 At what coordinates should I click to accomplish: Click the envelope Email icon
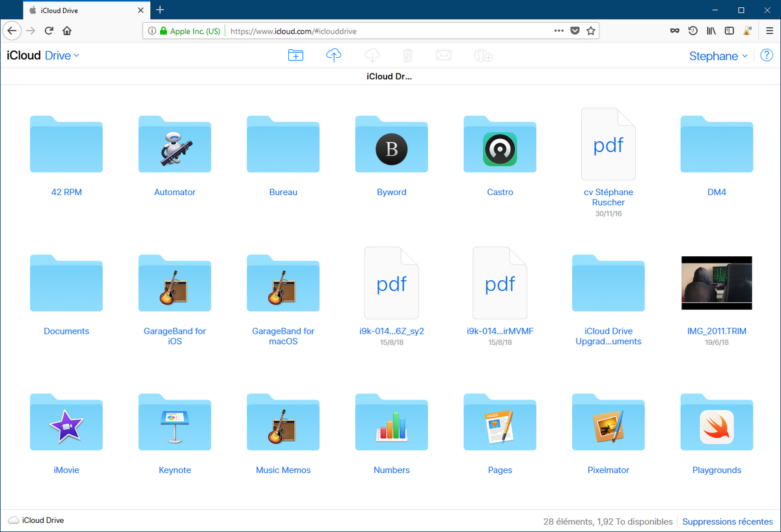pos(444,55)
